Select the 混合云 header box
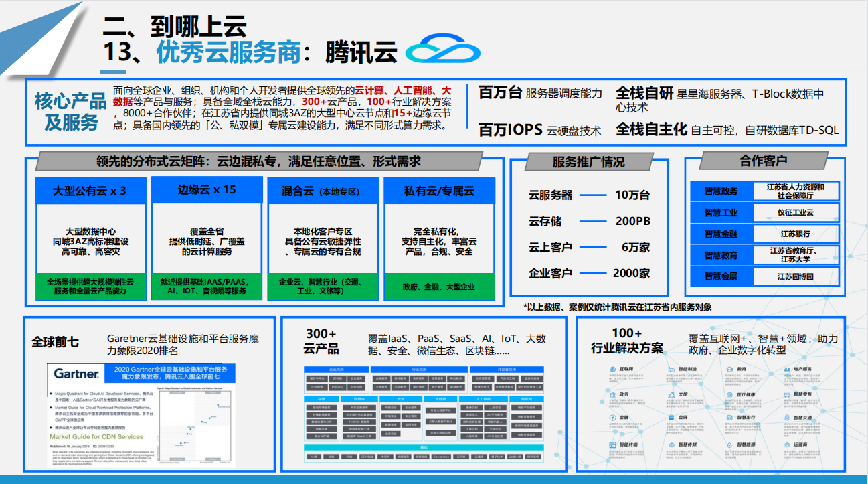The height and width of the screenshot is (484, 868). tap(323, 191)
